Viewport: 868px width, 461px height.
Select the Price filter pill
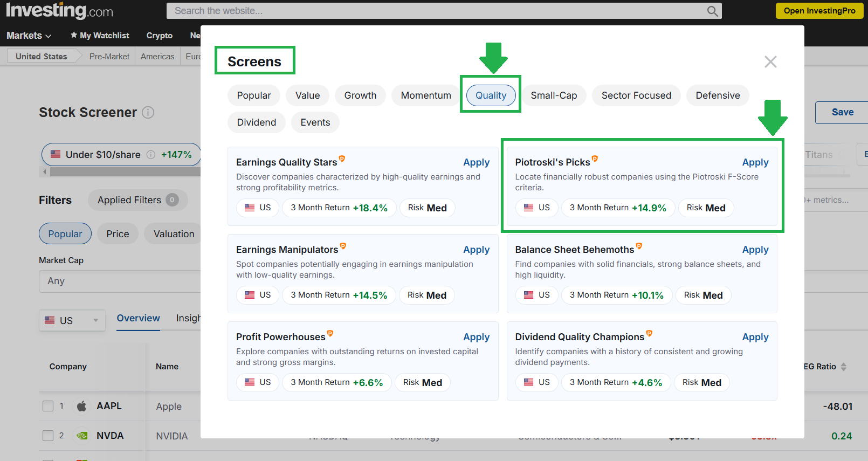[x=118, y=233]
